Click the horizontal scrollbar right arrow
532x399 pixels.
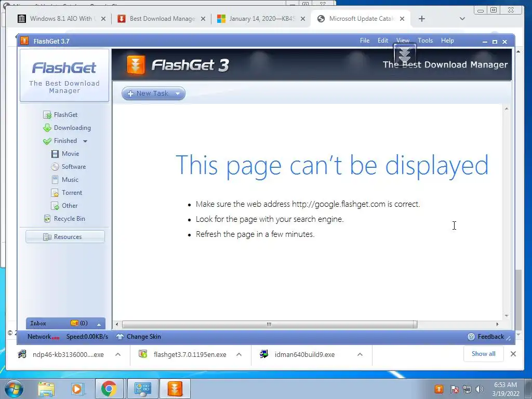pos(497,324)
